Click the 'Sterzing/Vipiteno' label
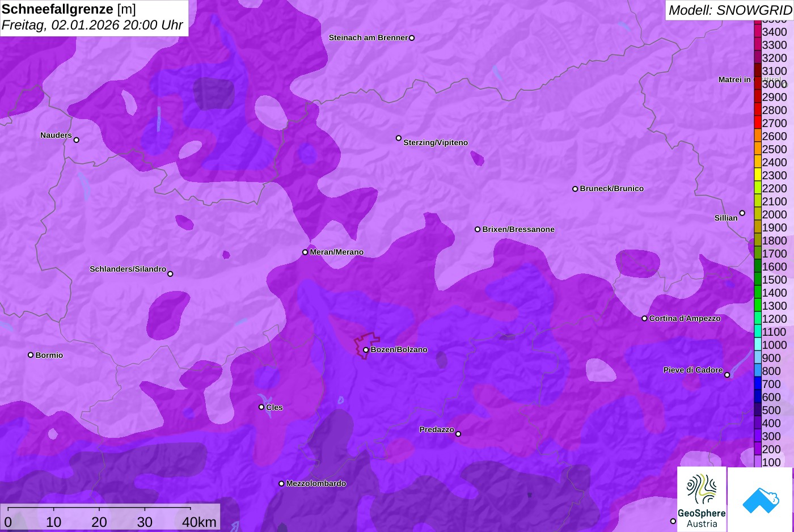Viewport: 794px width, 532px height. pyautogui.click(x=436, y=142)
